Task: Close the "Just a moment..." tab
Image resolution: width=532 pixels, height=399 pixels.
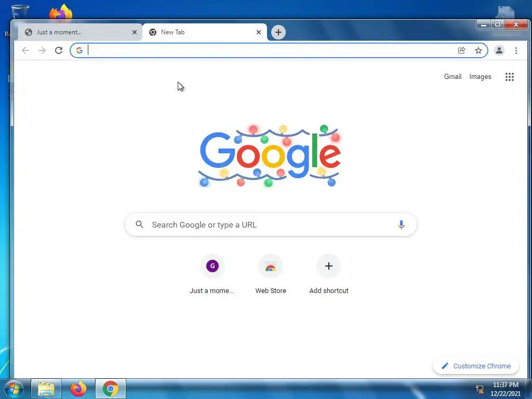Action: [135, 32]
